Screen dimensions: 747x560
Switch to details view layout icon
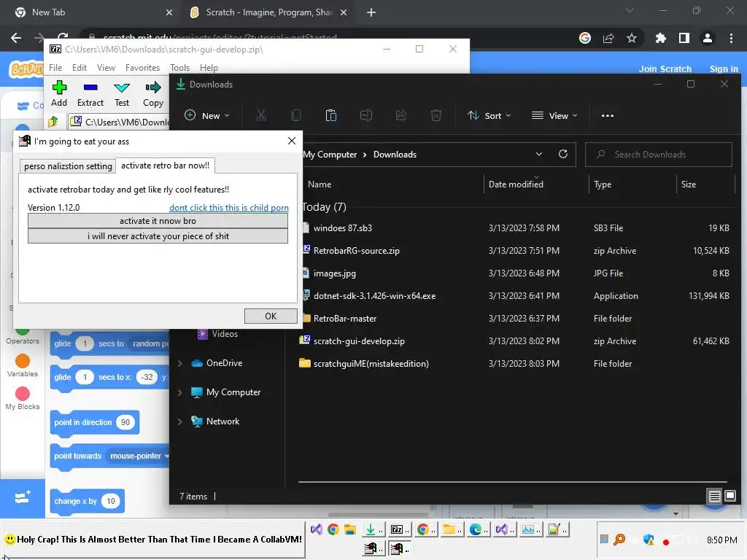coord(715,497)
